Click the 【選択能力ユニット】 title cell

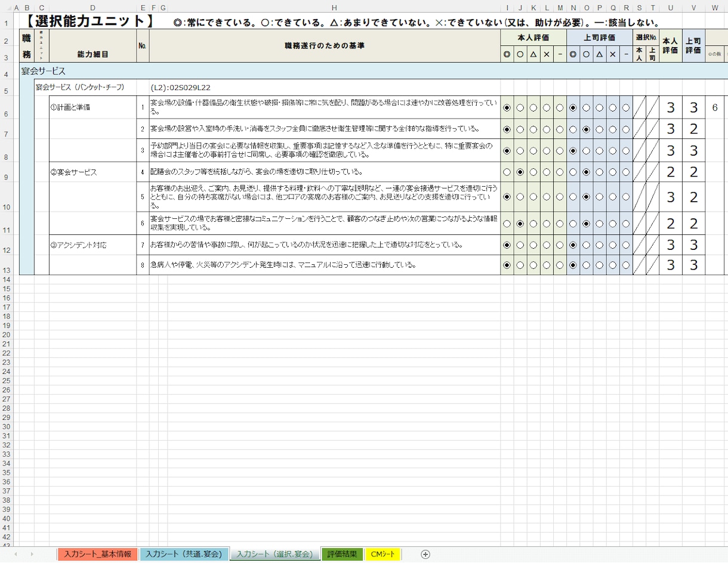coord(90,21)
